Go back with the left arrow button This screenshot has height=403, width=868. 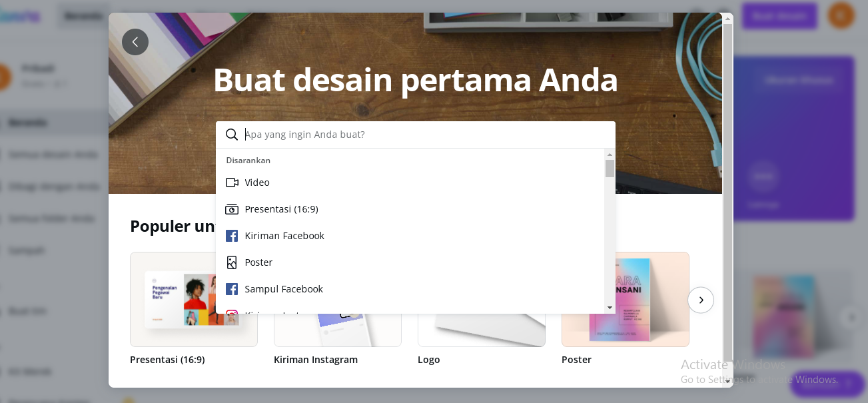point(135,42)
